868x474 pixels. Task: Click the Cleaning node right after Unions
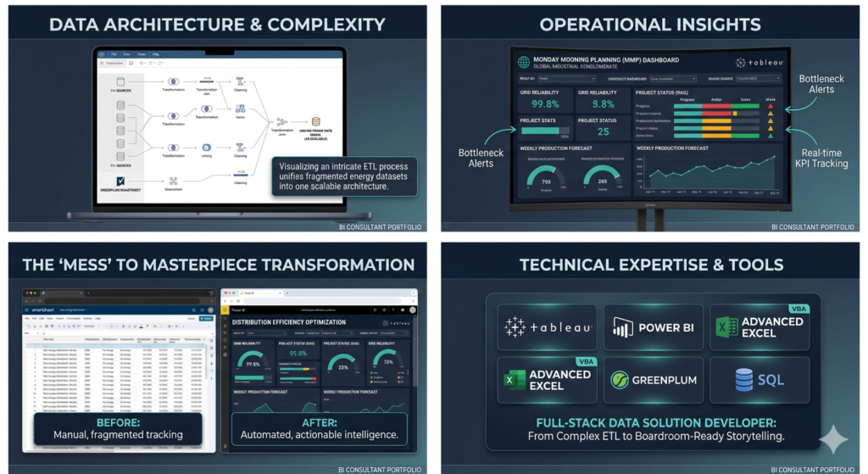click(x=240, y=148)
